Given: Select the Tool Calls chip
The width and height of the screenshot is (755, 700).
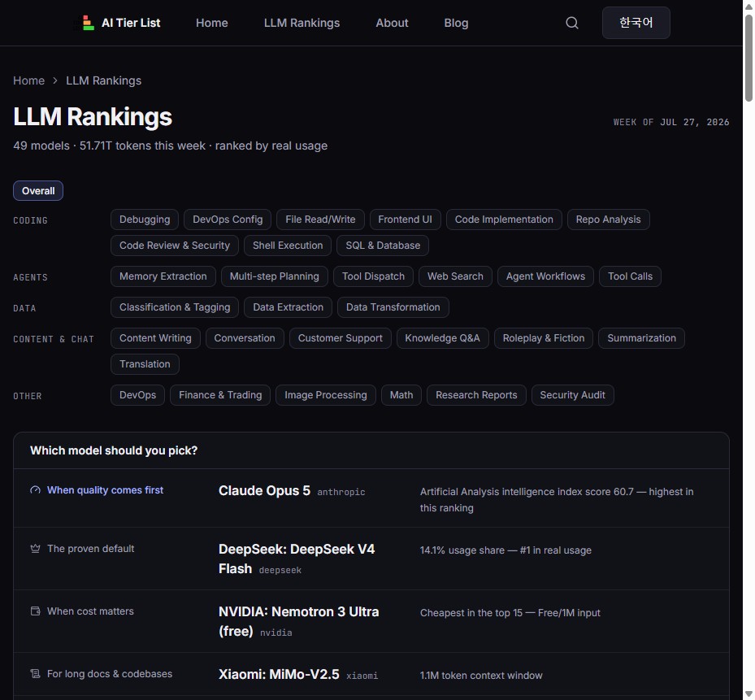Looking at the screenshot, I should 630,276.
